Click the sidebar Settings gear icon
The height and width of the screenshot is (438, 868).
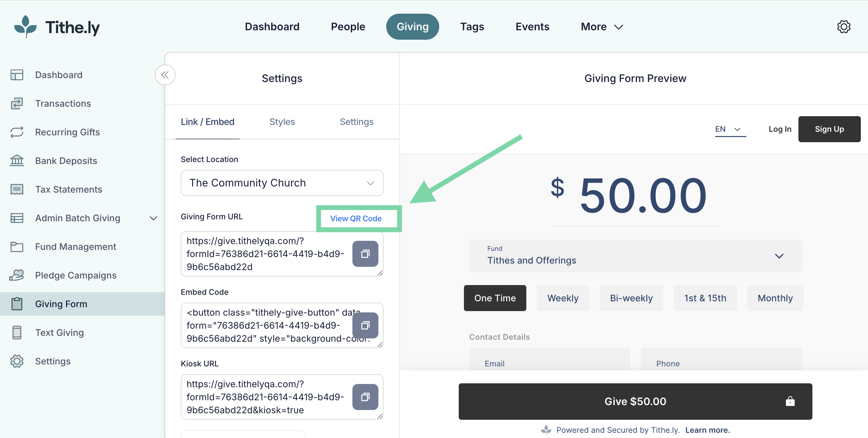click(17, 361)
